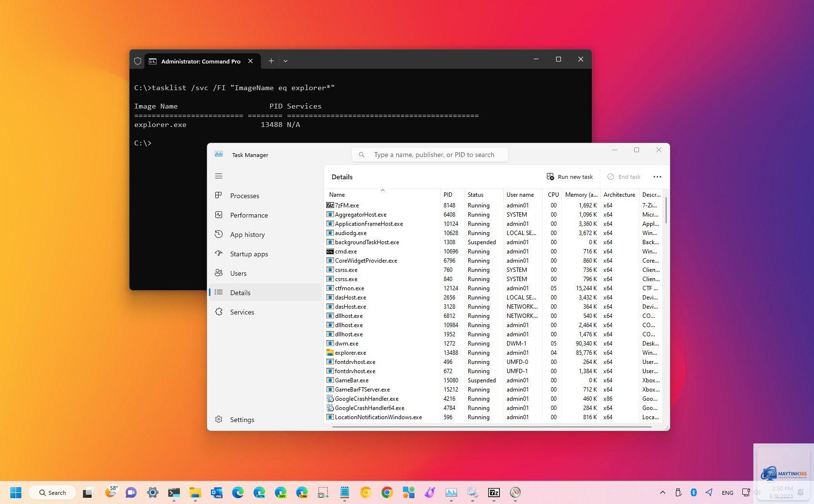Launch Edge Canary from the taskbar
Screen dimensions: 814x504
(302, 492)
